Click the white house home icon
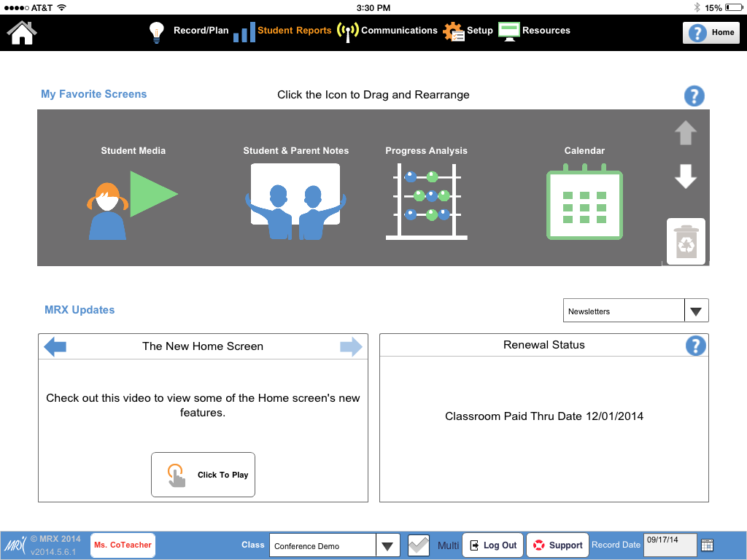Screen dimensions: 747x560 coord(22,32)
